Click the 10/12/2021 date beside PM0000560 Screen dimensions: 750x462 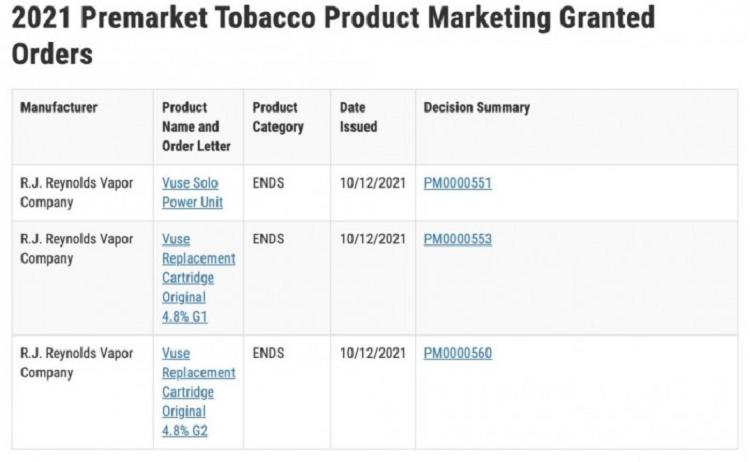373,353
